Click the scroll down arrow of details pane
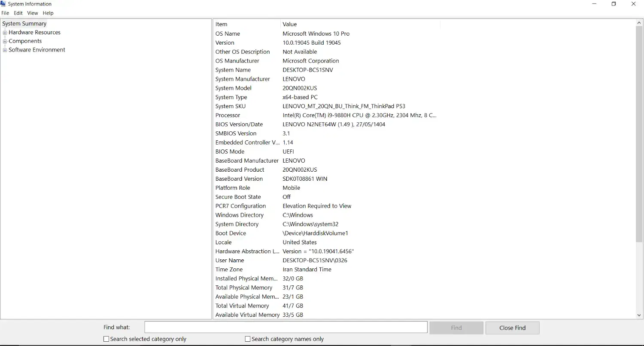The width and height of the screenshot is (644, 346). tap(639, 315)
